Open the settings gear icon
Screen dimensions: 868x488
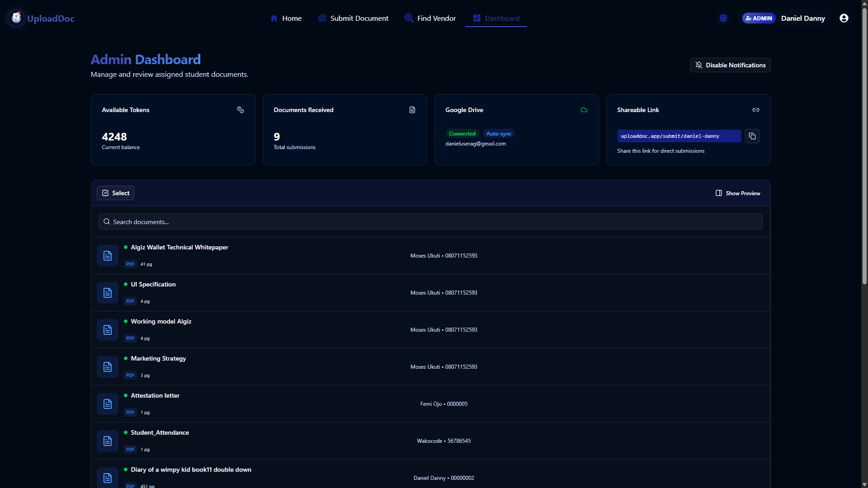click(723, 18)
